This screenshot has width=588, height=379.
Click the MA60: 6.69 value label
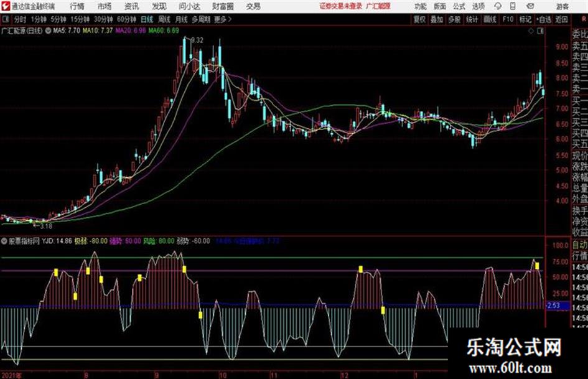tap(164, 30)
